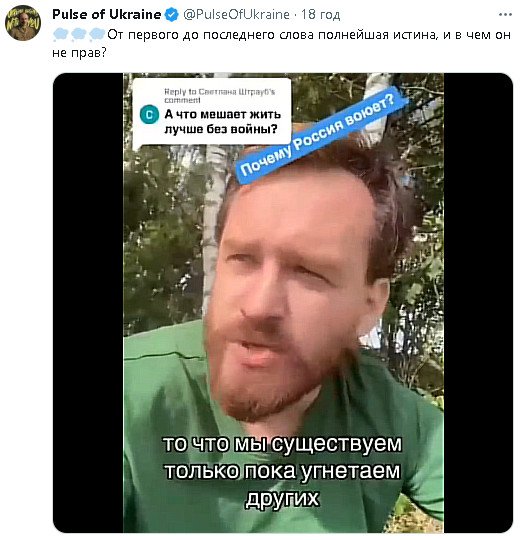
Task: Click the first thought-bubble emoji in tweet
Action: (61, 35)
